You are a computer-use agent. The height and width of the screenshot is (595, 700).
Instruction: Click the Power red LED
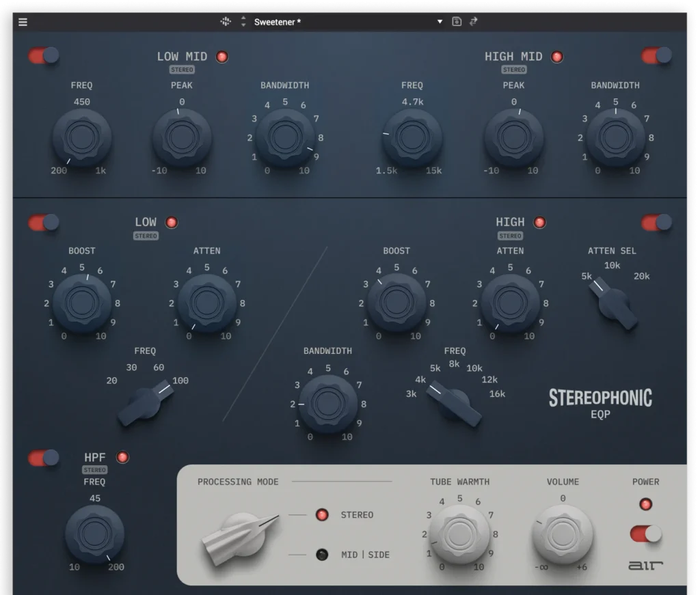point(645,504)
